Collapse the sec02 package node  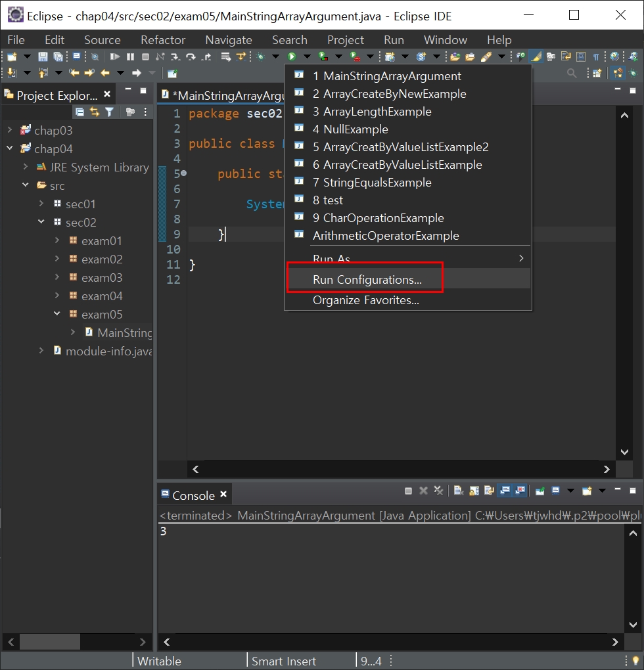point(41,222)
